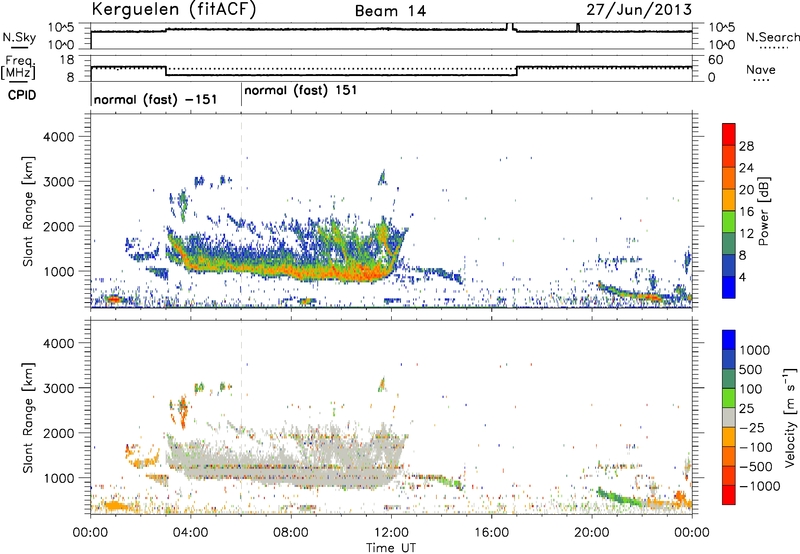Click the '12' label on Power color bar
Image resolution: width=800 pixels, height=554 pixels.
point(746,234)
